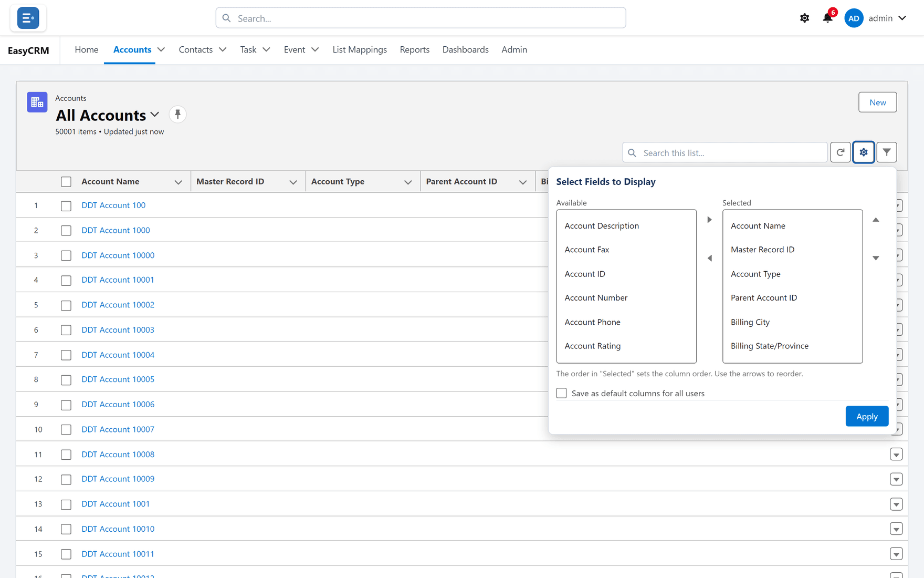
Task: Select checkbox for DDT Account 10000
Action: click(x=66, y=256)
